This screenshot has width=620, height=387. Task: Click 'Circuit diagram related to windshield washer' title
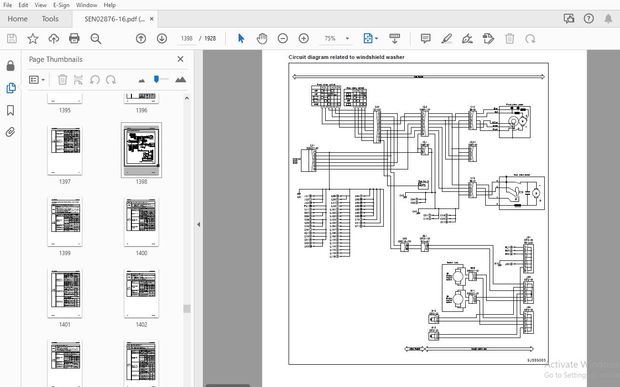point(346,57)
